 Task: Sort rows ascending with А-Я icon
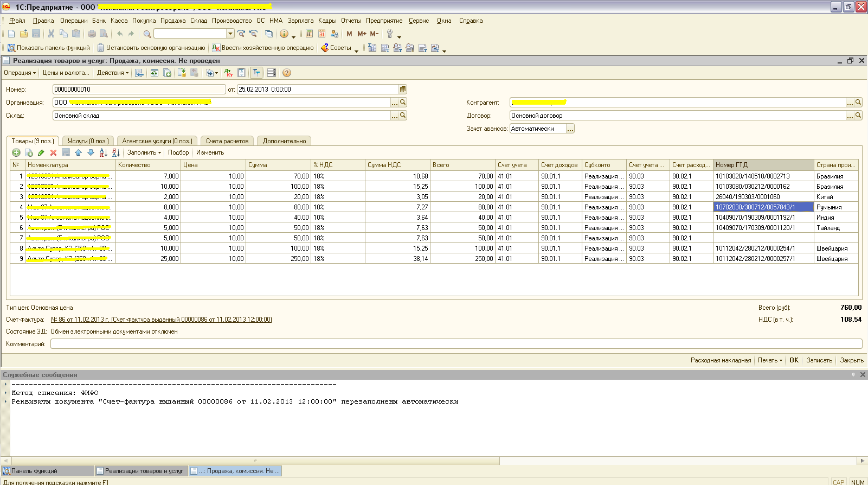104,152
